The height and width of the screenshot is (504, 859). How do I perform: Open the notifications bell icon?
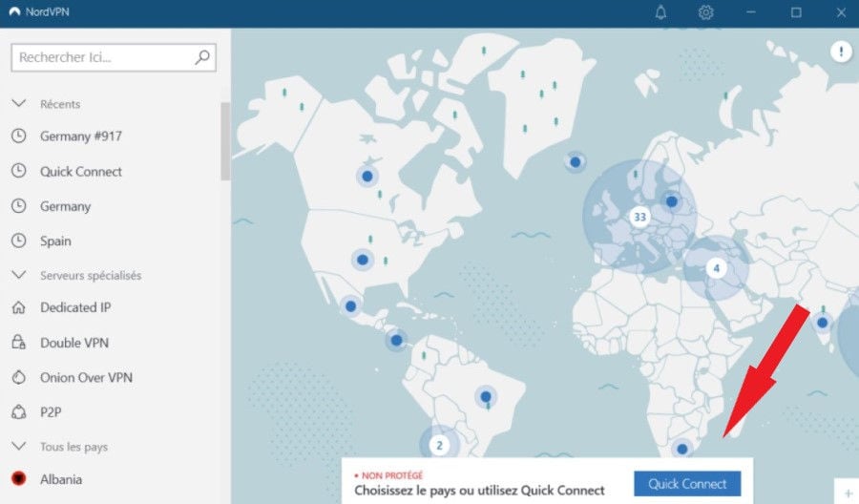(x=660, y=12)
